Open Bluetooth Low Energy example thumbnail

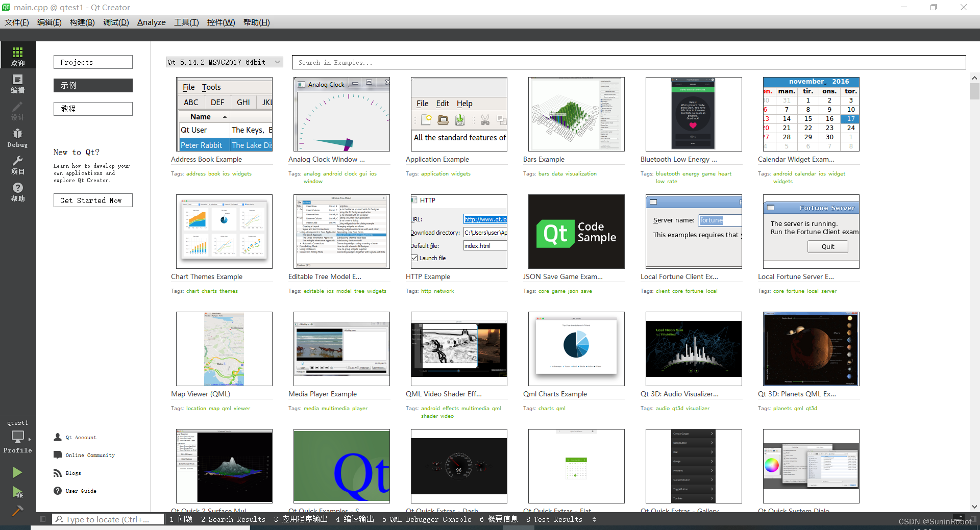tap(694, 114)
